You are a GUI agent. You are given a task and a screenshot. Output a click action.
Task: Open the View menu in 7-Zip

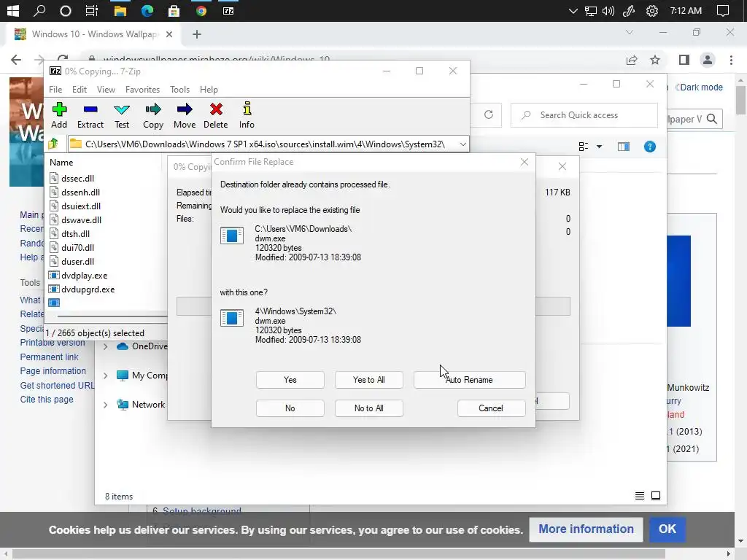point(106,90)
